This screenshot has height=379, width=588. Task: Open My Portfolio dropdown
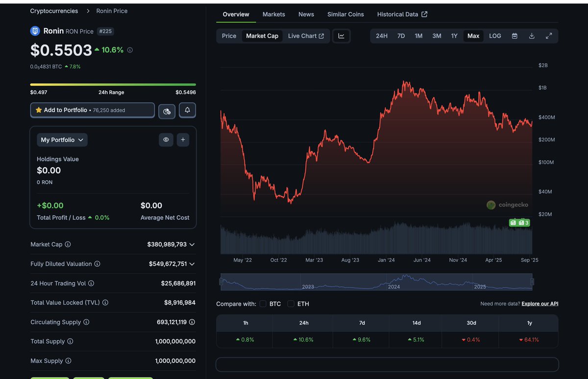pos(62,140)
